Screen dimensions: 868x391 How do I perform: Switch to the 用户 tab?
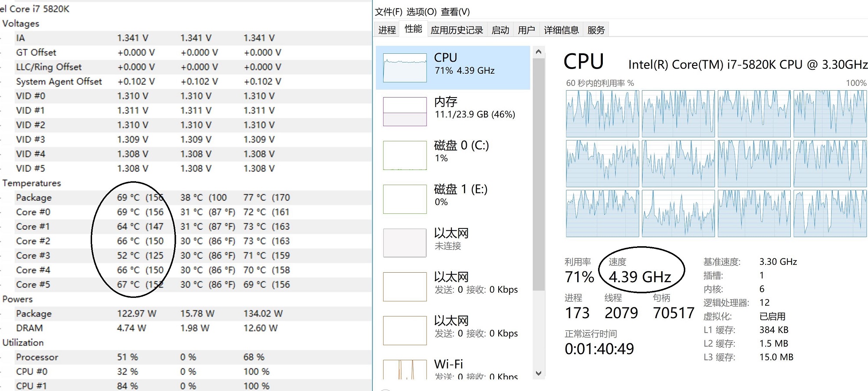[526, 29]
